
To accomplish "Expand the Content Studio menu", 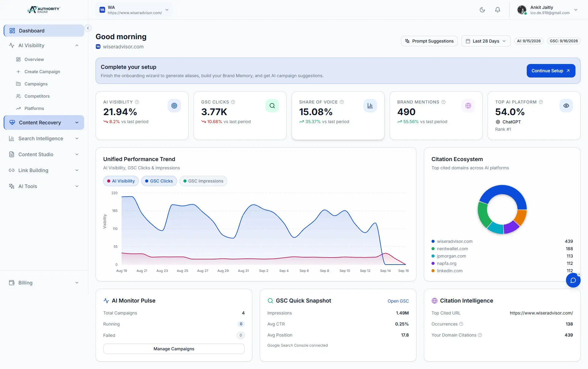I will click(44, 154).
